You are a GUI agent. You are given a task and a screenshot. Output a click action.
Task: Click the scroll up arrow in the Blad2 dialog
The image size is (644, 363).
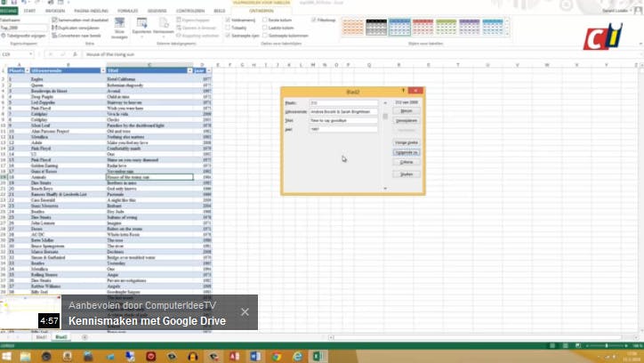click(385, 102)
